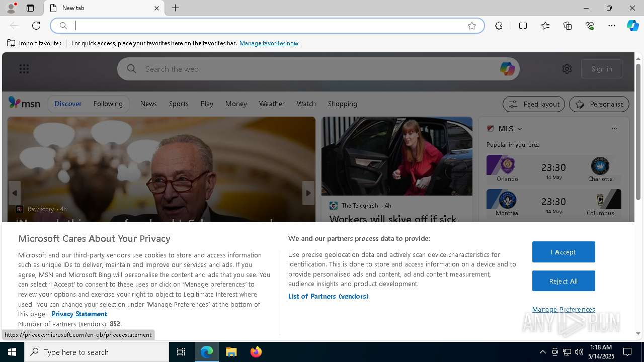The height and width of the screenshot is (362, 644).
Task: Select the Following tab
Action: (108, 104)
